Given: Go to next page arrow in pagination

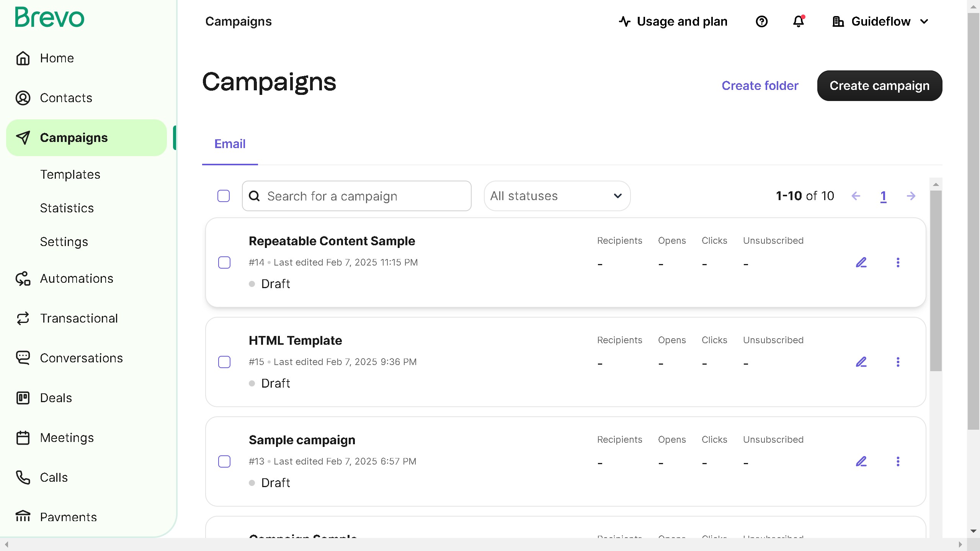Looking at the screenshot, I should (911, 196).
